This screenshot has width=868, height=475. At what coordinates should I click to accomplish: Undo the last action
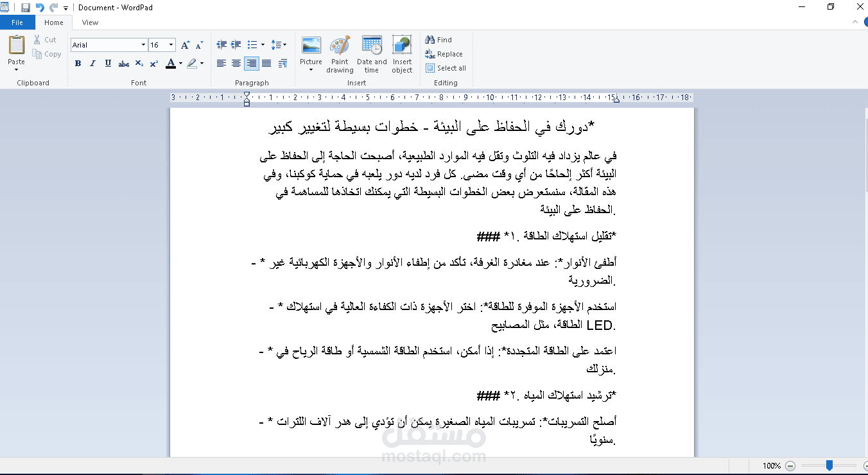(x=40, y=7)
